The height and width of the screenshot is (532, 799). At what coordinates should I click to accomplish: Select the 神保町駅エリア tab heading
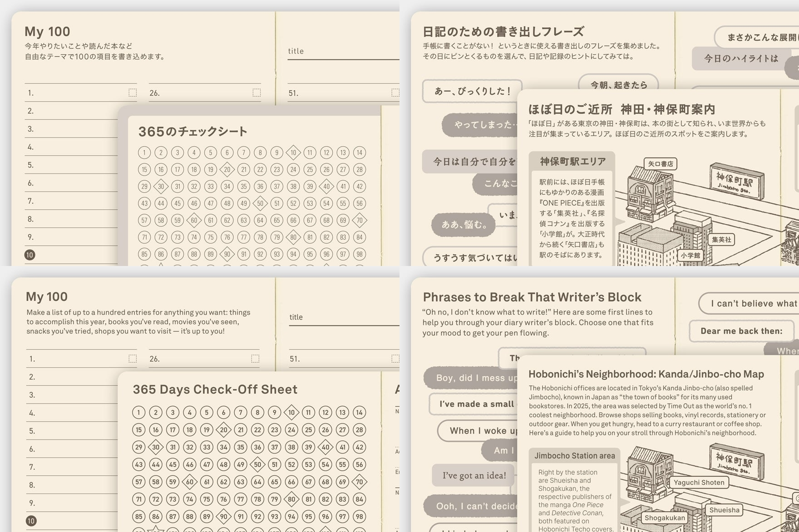pos(572,161)
